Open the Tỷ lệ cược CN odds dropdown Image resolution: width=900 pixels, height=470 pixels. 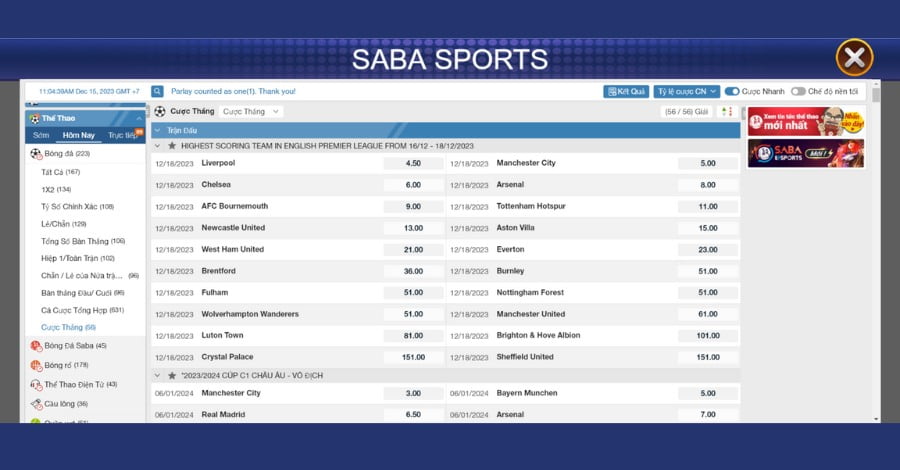(686, 91)
